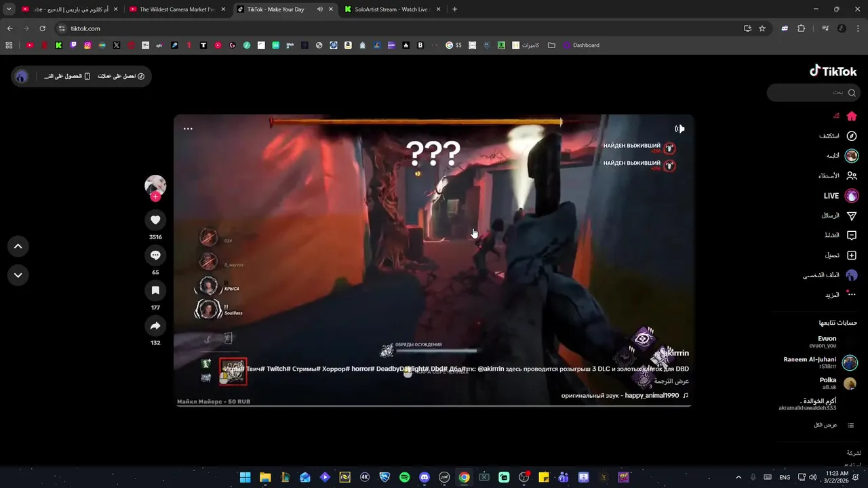The image size is (868, 488).
Task: Click the TikTok logo
Action: 833,70
